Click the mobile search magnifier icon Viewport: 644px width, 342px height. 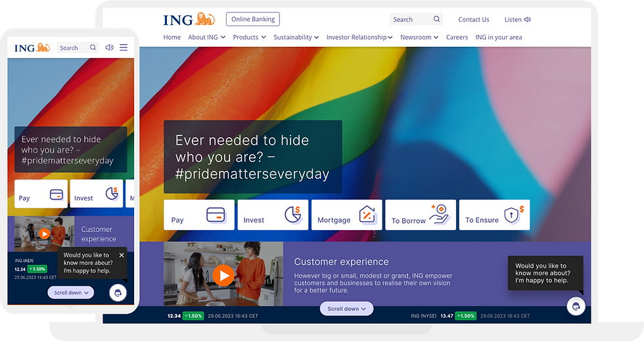tap(93, 47)
